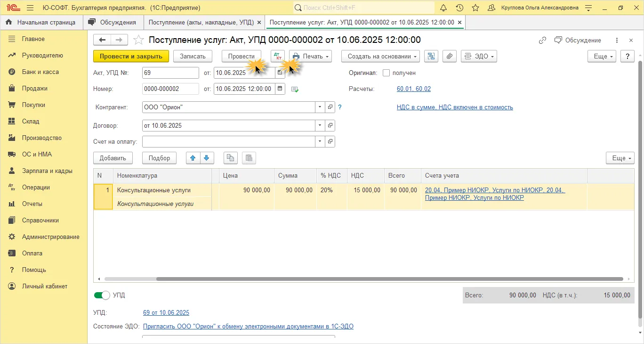Switch to Начальная страница tab
This screenshot has height=344, width=644.
click(41, 22)
